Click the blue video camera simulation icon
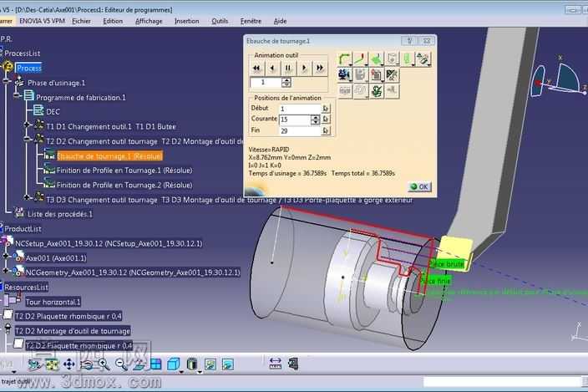Screen dimensions: 588x392 click(x=344, y=75)
